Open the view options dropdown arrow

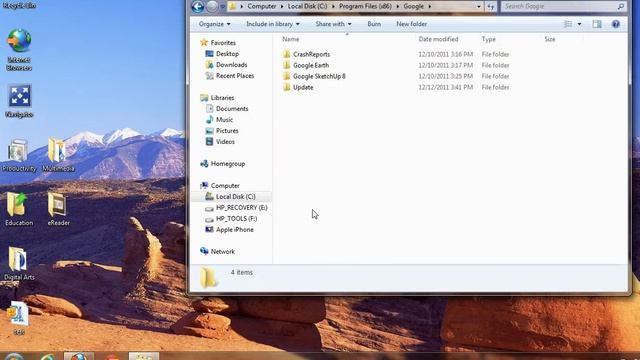pyautogui.click(x=579, y=24)
